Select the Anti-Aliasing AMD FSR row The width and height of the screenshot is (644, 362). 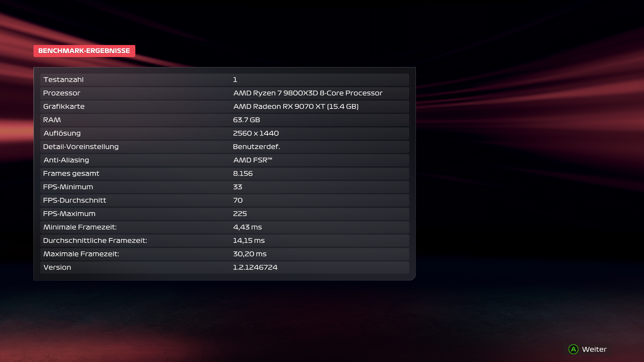click(224, 160)
